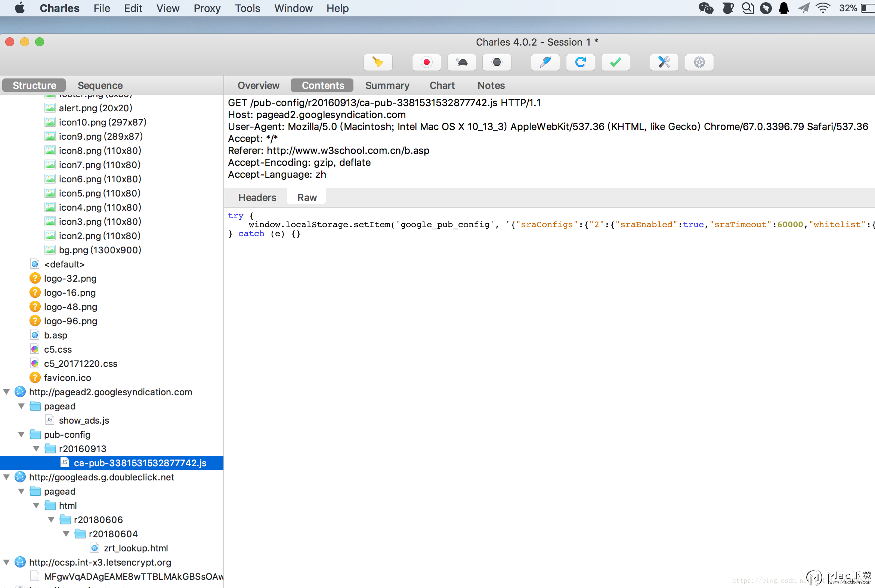
Task: Open the Charles application menu
Action: pos(60,8)
